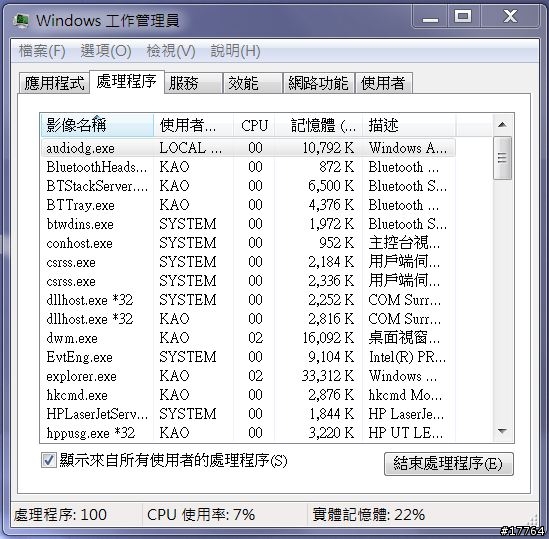The width and height of the screenshot is (549, 539).
Task: Click the vertical scrollbar thumb
Action: (x=502, y=158)
